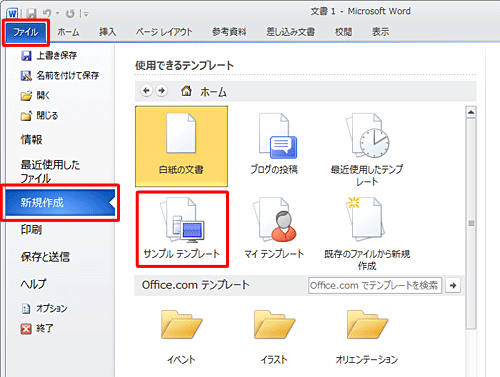Switch to the 挿入 ribbon tab
Viewport: 500px width, 377px height.
click(x=108, y=32)
